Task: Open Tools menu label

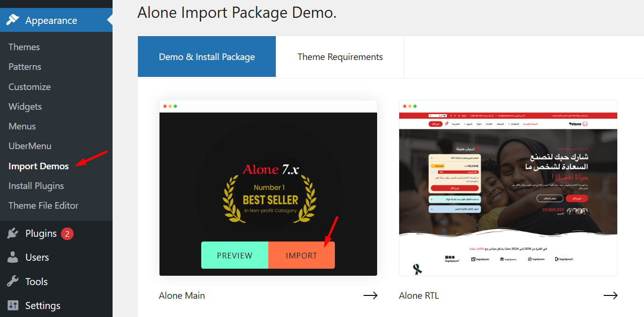Action: [x=37, y=281]
